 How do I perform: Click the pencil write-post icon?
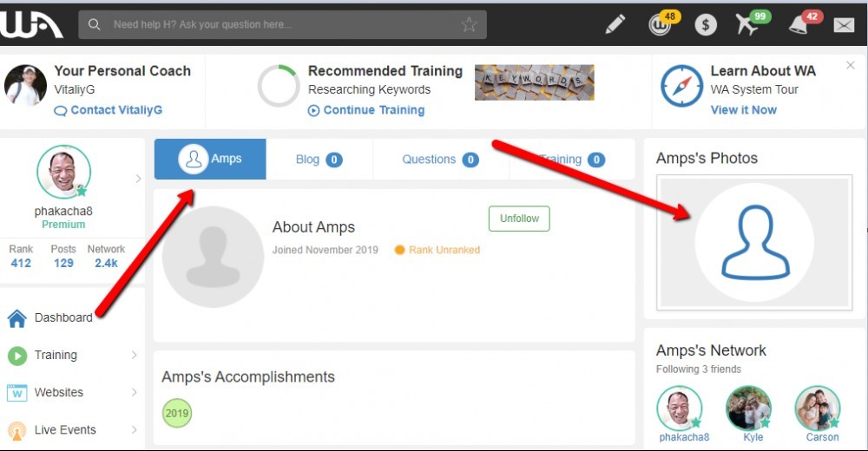coord(615,24)
